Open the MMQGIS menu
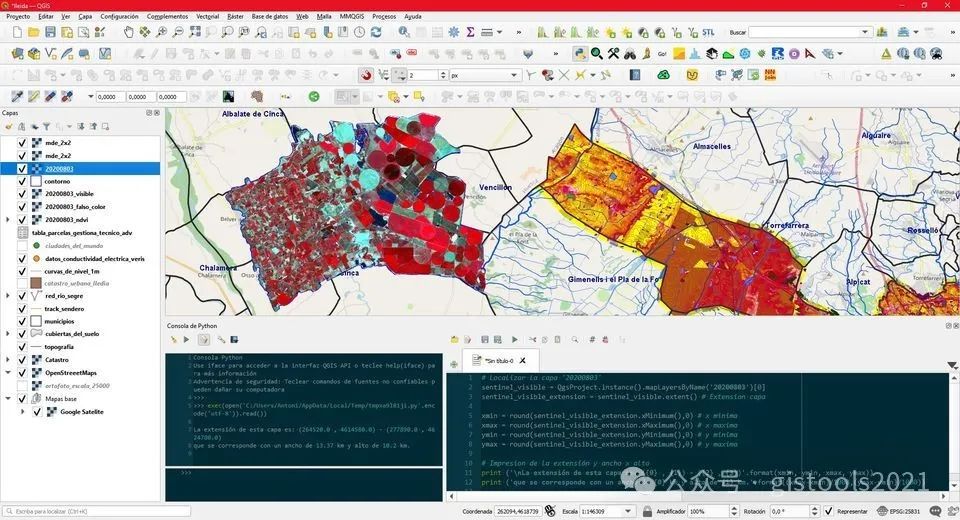 tap(351, 17)
